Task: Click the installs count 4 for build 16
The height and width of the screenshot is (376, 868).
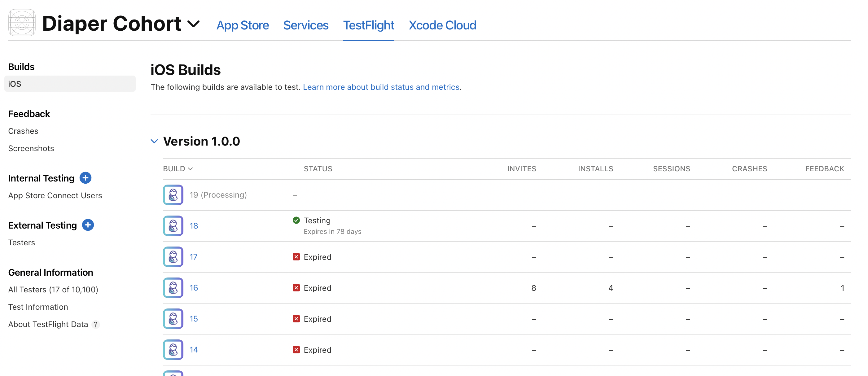Action: coord(611,288)
